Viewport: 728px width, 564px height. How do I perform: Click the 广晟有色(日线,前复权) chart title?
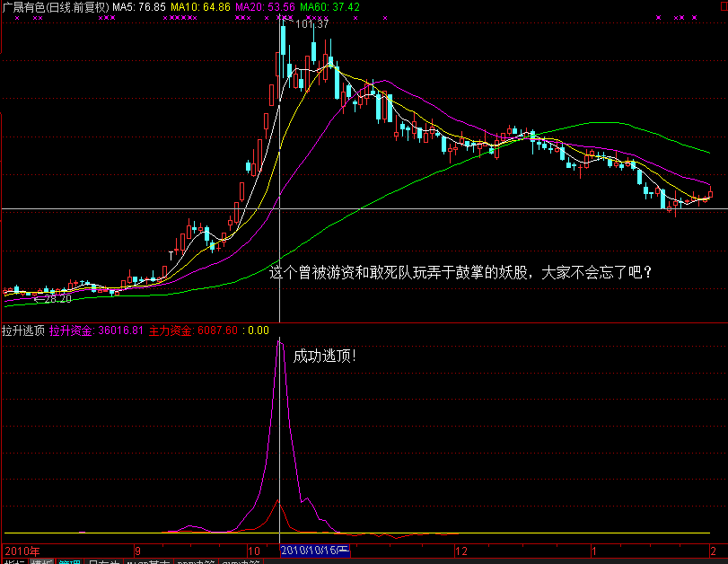[x=56, y=7]
